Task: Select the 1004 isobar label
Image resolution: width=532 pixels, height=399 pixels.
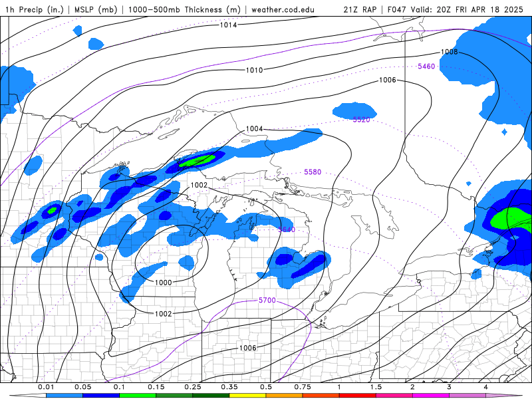Action: tap(254, 129)
